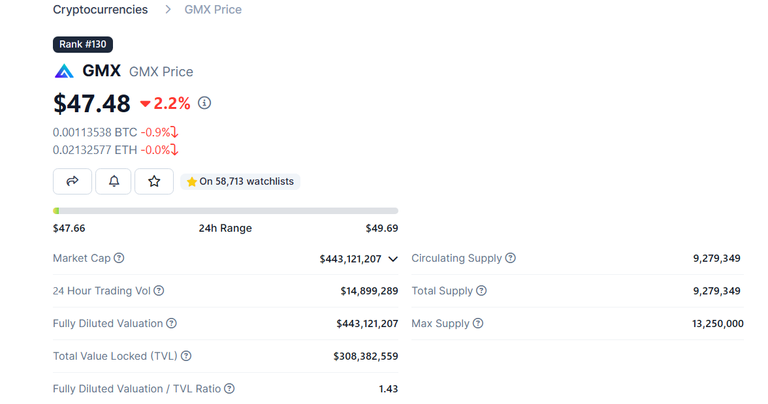Click the Max Supply label
Viewport: 768px width, 404px height.
(440, 324)
